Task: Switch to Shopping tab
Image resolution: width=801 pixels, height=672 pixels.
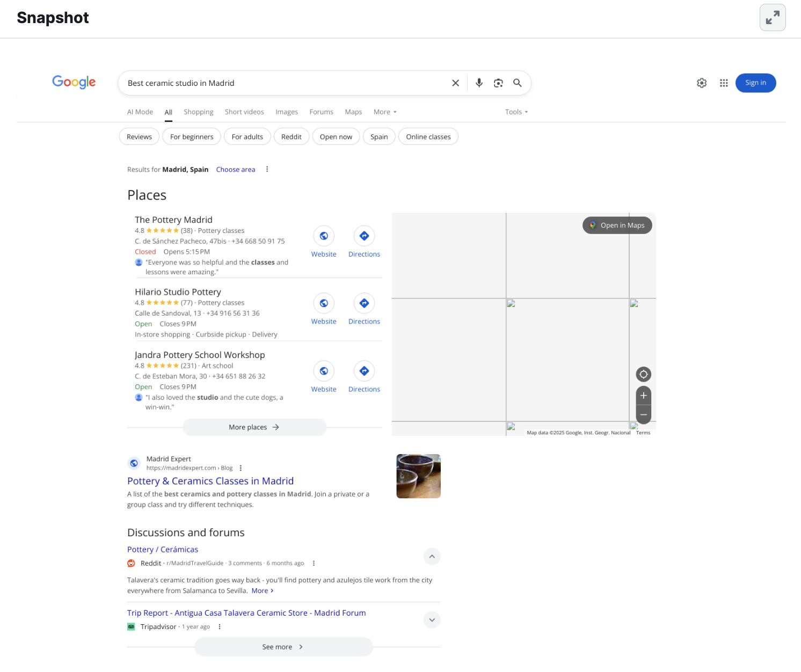Action: pos(199,112)
